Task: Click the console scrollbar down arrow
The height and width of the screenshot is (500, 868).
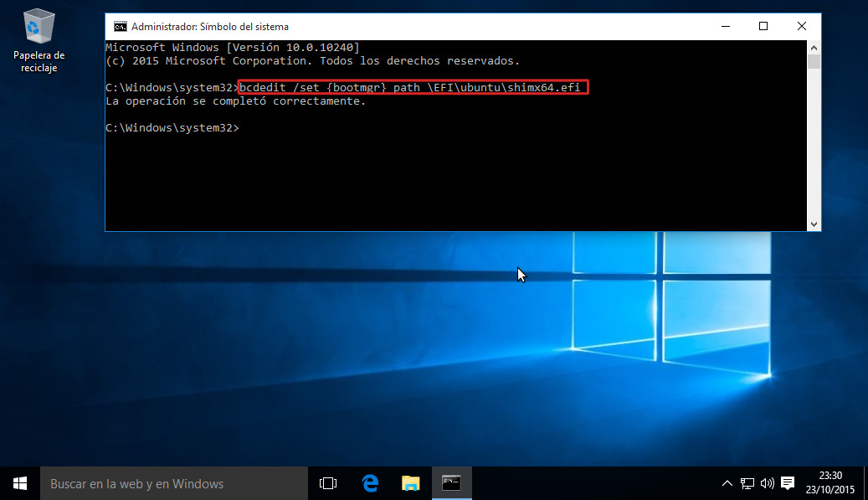Action: tap(813, 224)
